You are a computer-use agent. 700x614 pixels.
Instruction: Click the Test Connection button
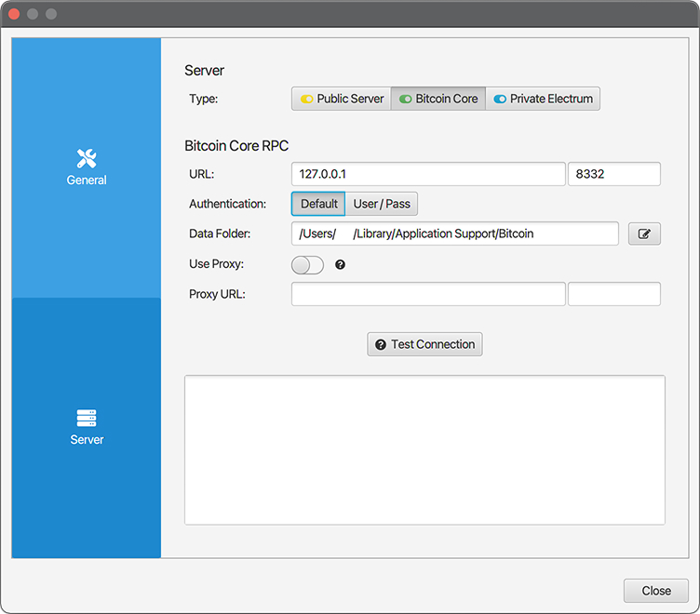click(424, 344)
